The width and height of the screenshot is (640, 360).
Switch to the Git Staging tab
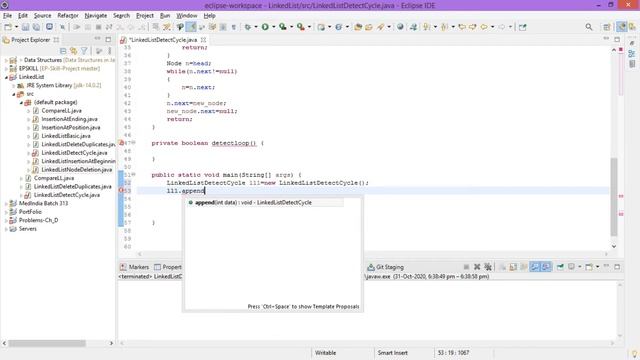[x=385, y=267]
